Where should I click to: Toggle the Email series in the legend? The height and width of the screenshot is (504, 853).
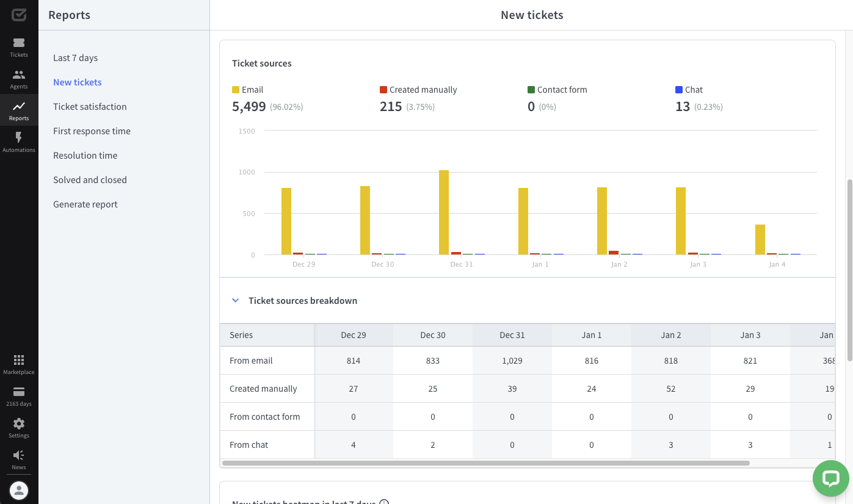[247, 90]
